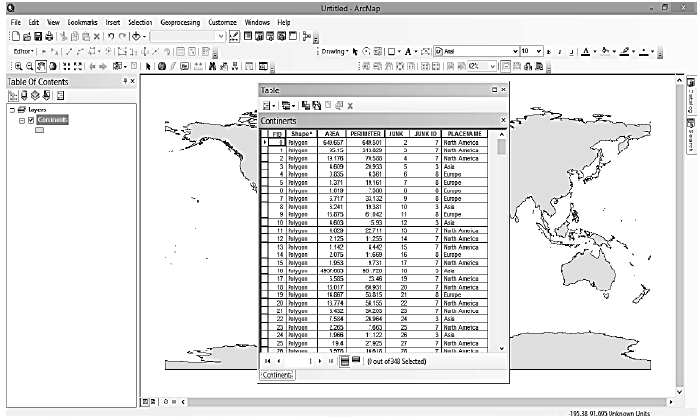Toggle Continents layer visibility checkbox
The image size is (700, 420).
click(x=31, y=120)
